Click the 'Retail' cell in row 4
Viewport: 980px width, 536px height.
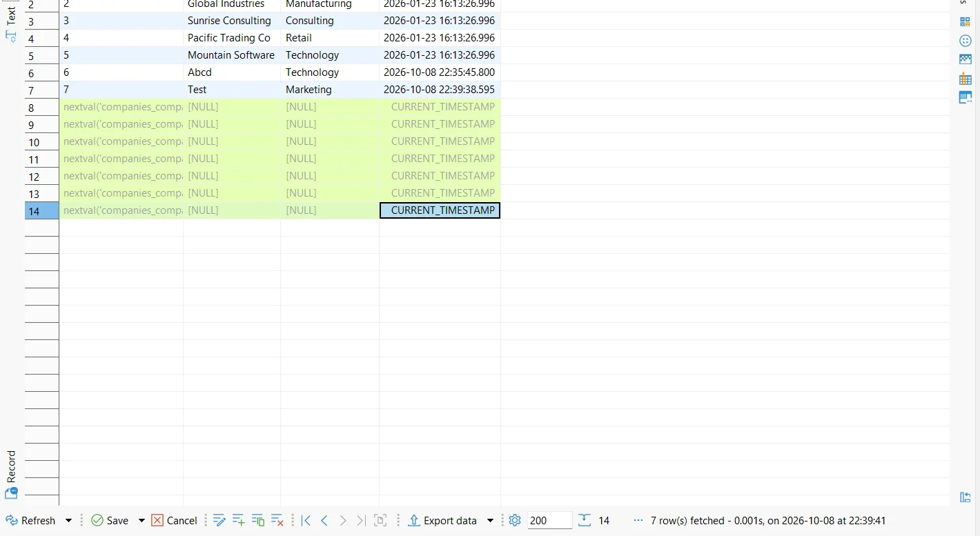[330, 38]
